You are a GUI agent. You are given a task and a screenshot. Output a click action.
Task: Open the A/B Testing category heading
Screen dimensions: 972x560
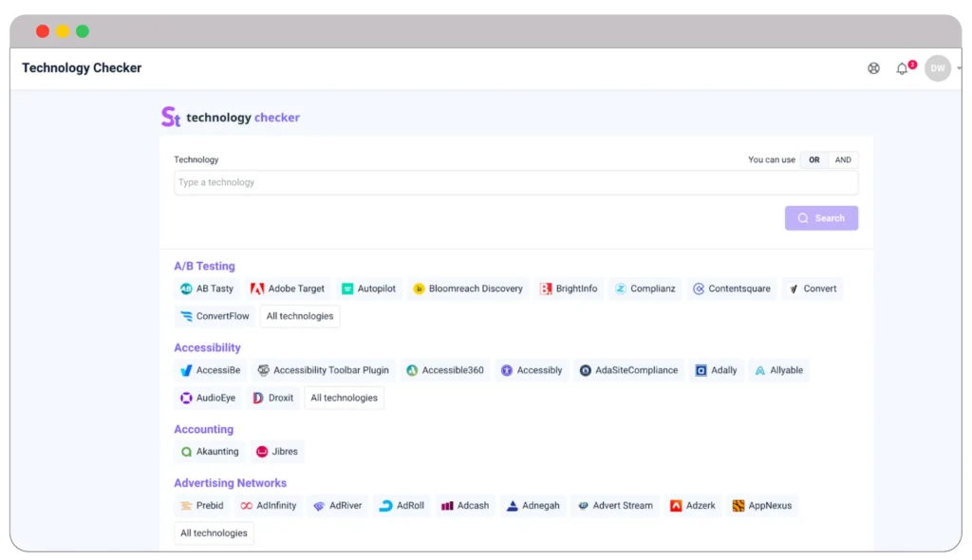coord(204,266)
